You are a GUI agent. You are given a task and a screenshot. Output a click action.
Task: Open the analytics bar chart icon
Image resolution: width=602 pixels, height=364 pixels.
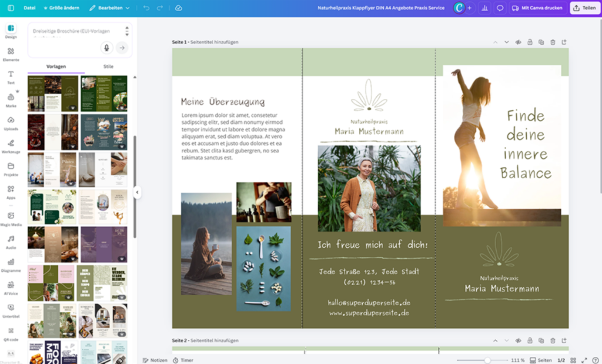485,8
